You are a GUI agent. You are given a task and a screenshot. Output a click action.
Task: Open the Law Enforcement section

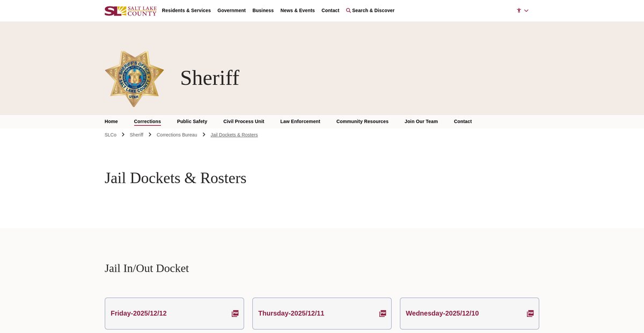coord(300,121)
